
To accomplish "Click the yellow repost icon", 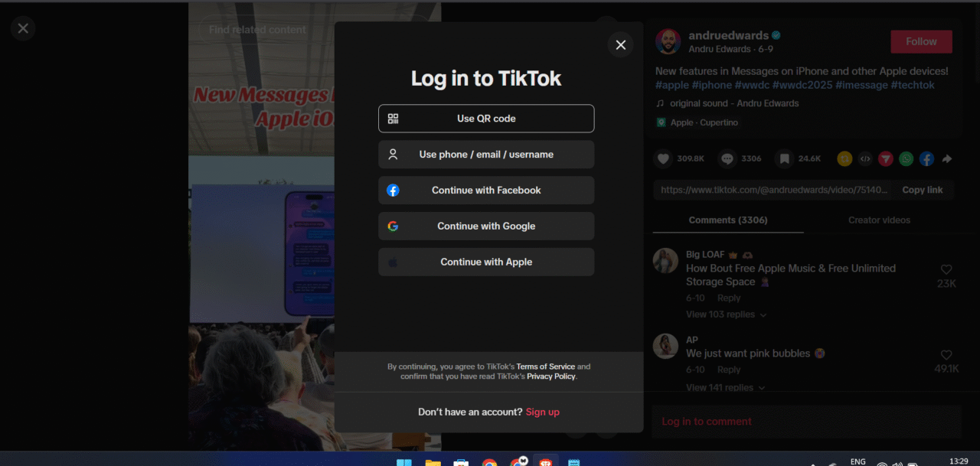I will (x=844, y=159).
